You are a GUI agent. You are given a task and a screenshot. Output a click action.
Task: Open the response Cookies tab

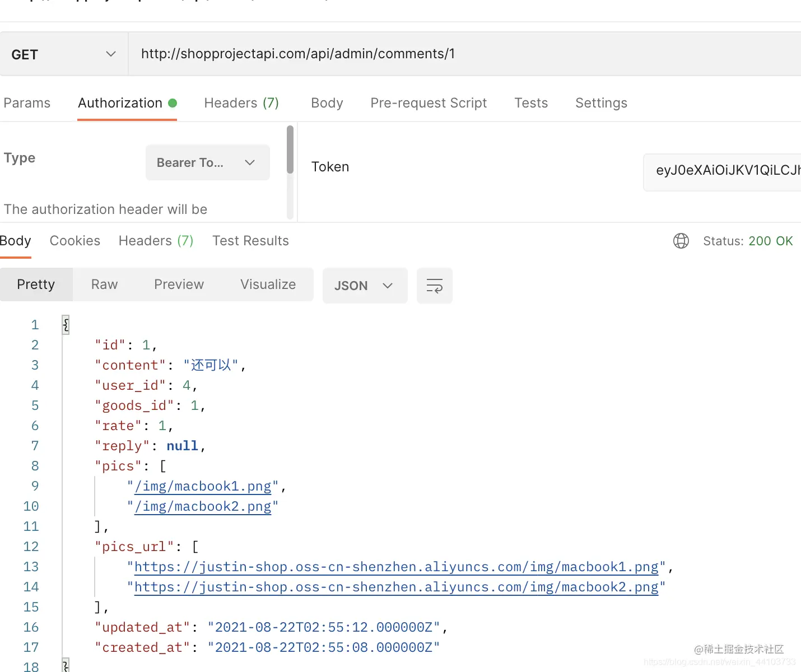tap(75, 241)
